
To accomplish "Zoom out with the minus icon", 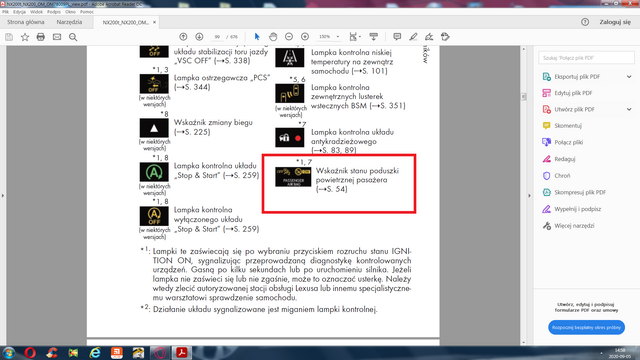I will coord(289,37).
